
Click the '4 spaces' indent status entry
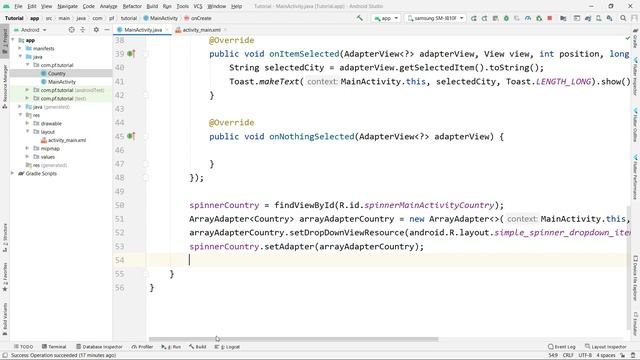(606, 355)
